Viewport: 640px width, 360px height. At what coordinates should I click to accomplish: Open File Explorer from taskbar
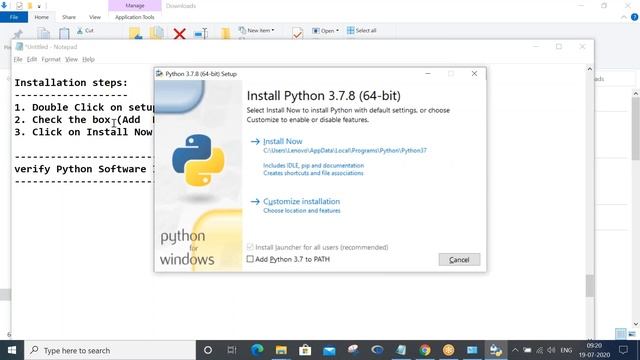[x=281, y=350]
